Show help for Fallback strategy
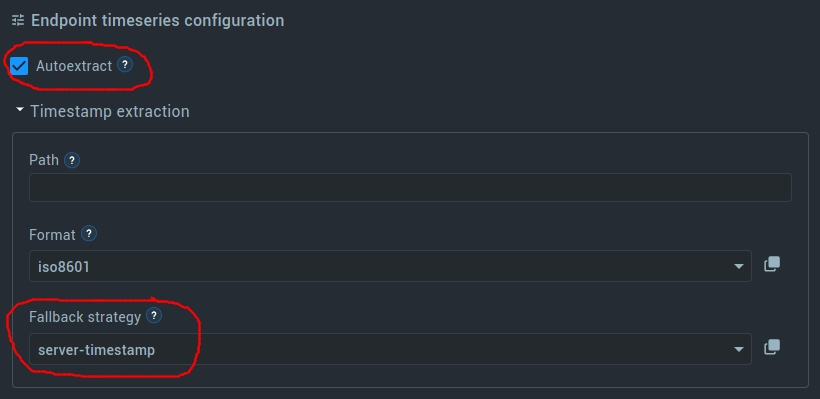The width and height of the screenshot is (820, 399). pos(154,316)
